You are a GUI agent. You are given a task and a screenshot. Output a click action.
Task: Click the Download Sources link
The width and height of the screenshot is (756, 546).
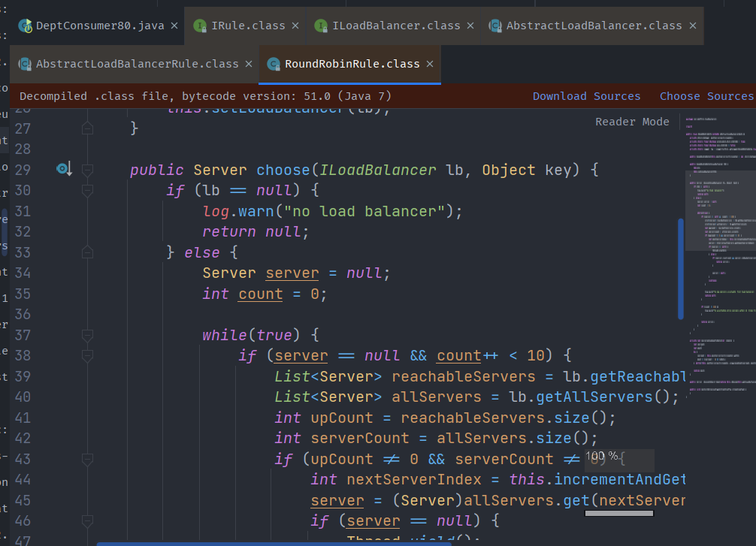pyautogui.click(x=586, y=96)
